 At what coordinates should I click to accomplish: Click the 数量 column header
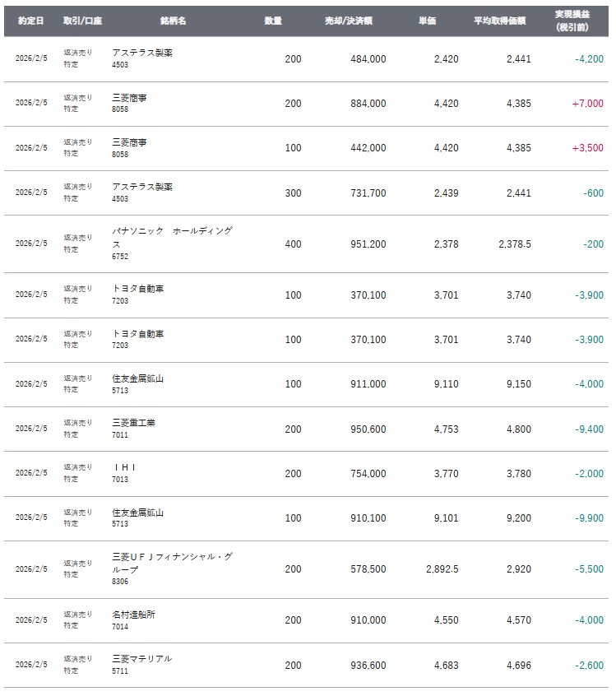(x=274, y=20)
